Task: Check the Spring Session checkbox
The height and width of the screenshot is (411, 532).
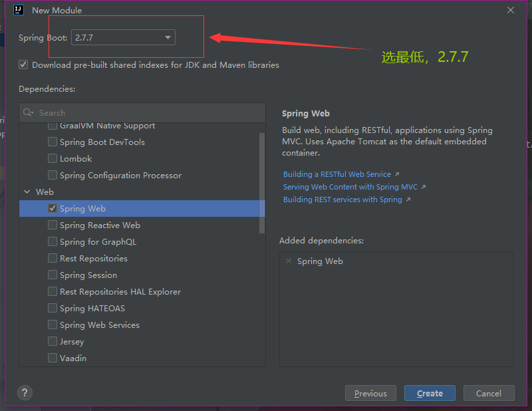Action: pos(53,275)
